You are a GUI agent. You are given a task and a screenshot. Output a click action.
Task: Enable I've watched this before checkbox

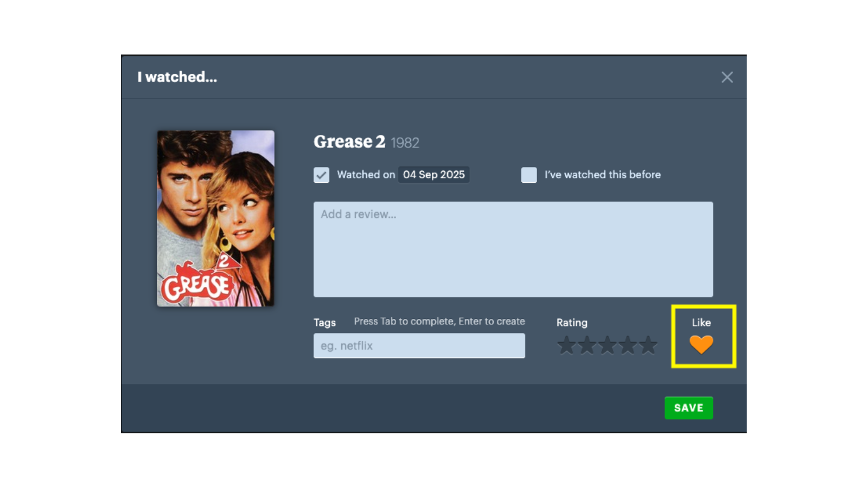pos(529,175)
